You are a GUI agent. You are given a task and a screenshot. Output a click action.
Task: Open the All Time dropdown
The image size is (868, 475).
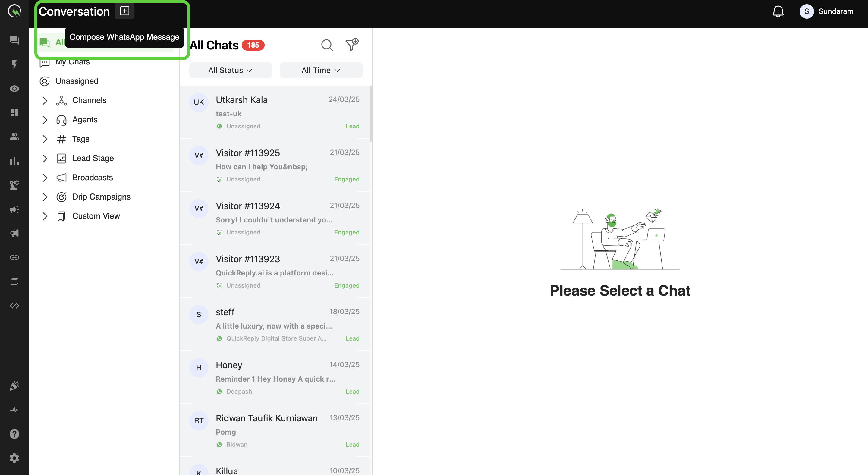321,70
